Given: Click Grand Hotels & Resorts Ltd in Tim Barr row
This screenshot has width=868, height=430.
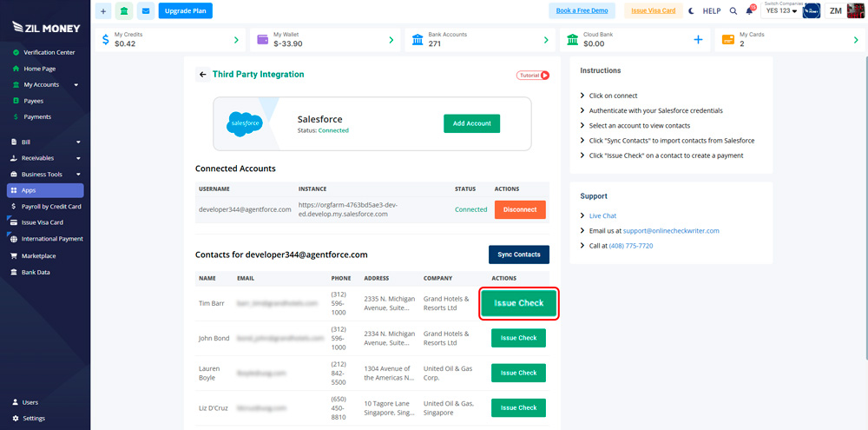Looking at the screenshot, I should point(446,303).
